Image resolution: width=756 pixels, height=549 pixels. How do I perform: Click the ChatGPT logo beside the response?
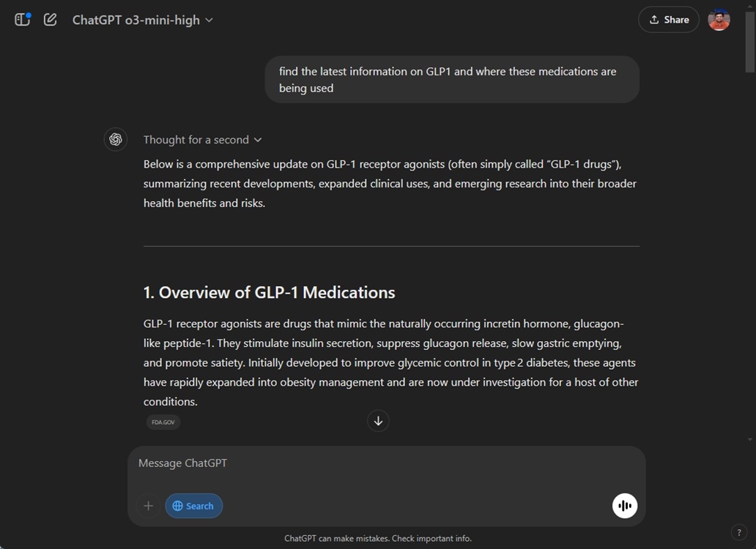click(x=116, y=139)
